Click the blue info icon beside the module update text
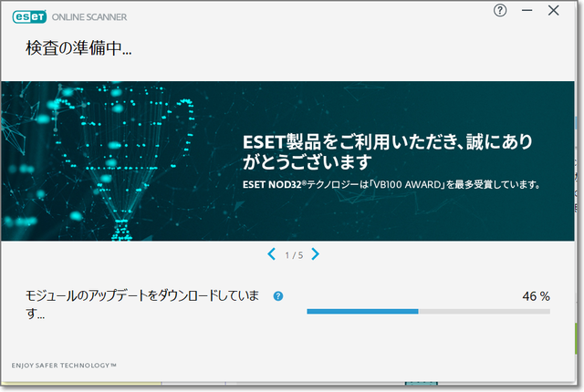 tap(278, 296)
